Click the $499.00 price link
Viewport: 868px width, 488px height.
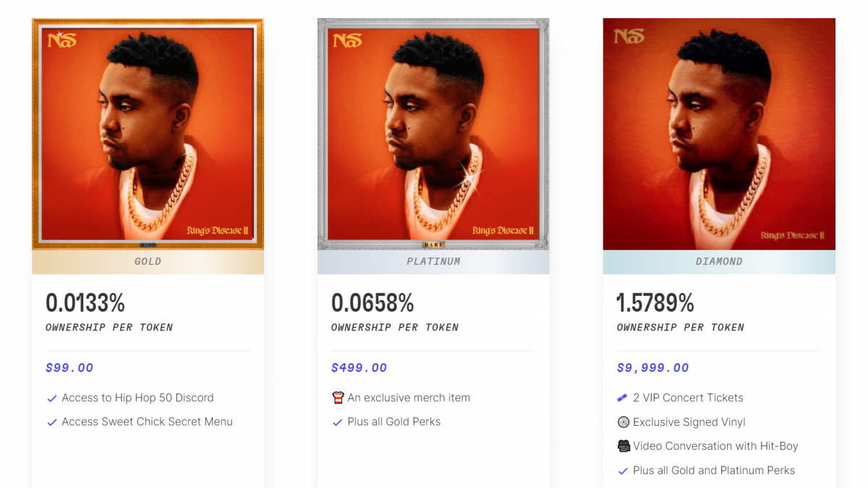(x=359, y=367)
